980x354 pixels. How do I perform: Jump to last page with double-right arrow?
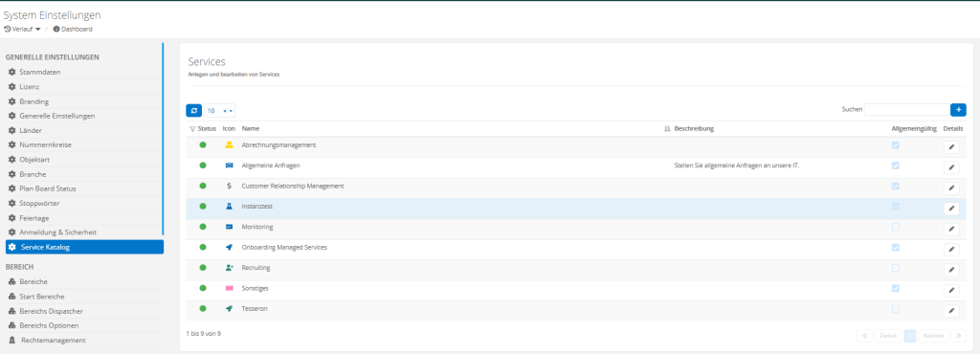958,335
